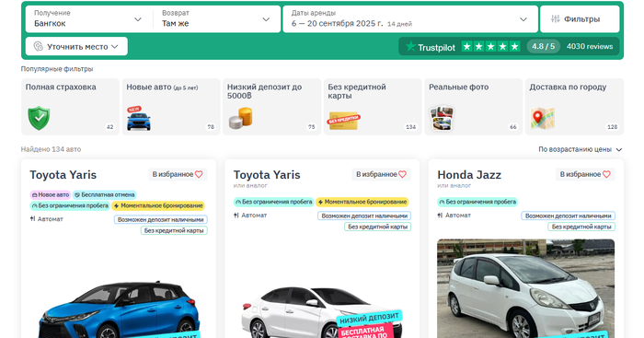Click Без ограничения пробега tag on first Yaris
This screenshot has height=338, width=644.
70,205
